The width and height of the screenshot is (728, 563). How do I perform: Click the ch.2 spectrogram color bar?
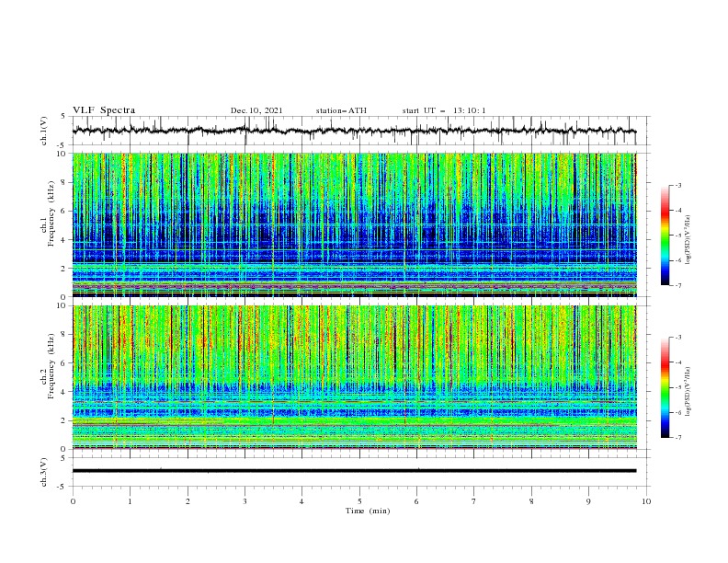click(x=665, y=387)
